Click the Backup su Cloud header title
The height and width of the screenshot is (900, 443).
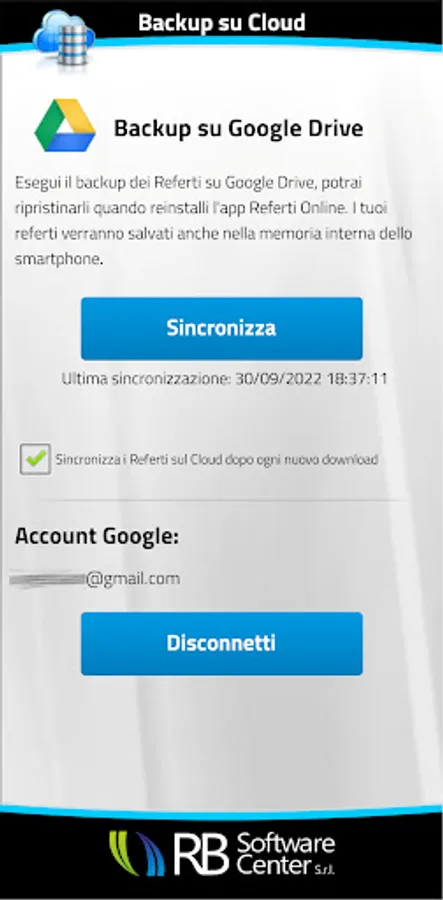(x=222, y=22)
